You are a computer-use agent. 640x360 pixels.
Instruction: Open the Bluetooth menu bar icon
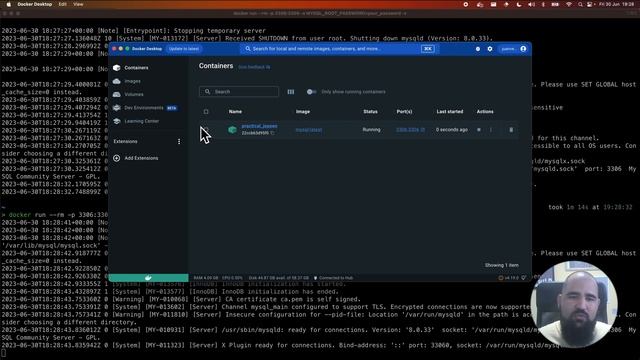(x=543, y=4)
